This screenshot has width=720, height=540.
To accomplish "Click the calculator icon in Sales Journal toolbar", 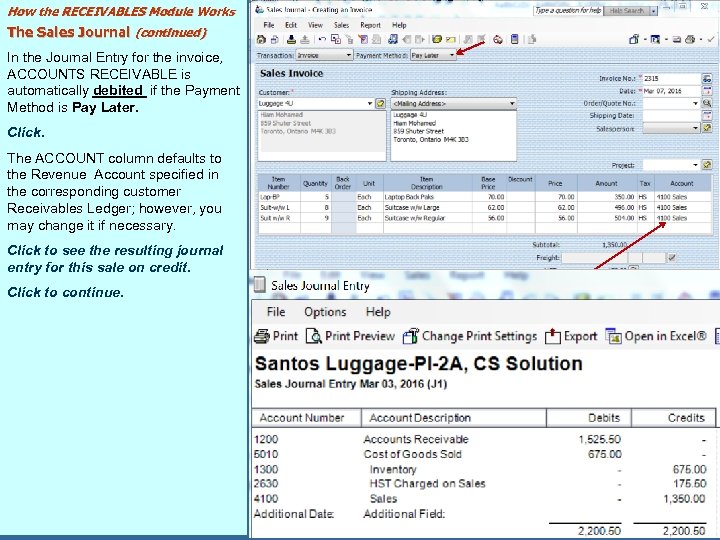I will (x=515, y=39).
